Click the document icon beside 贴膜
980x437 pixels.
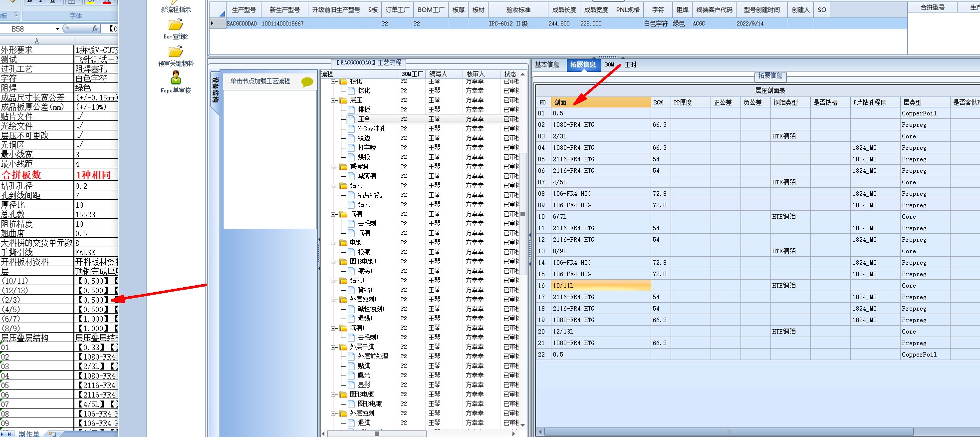[x=351, y=366]
